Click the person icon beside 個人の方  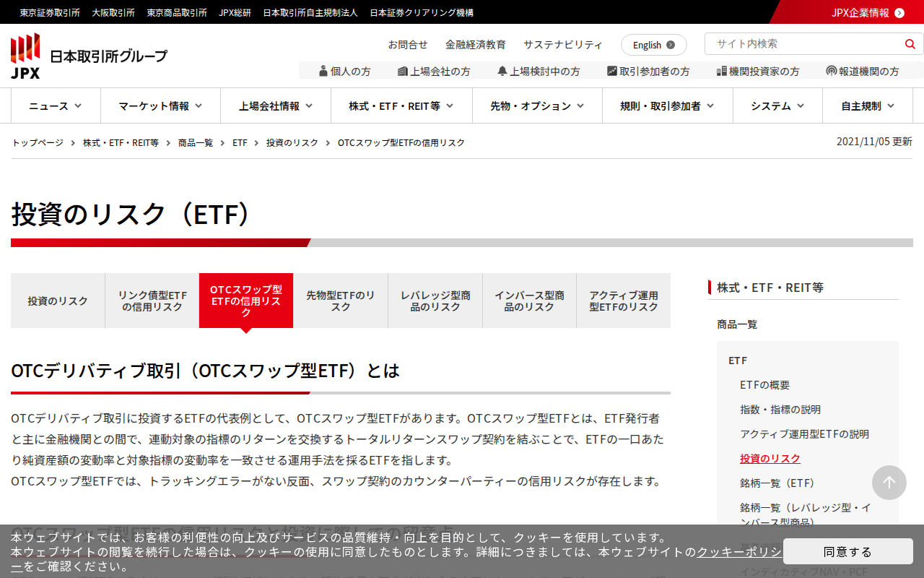323,71
